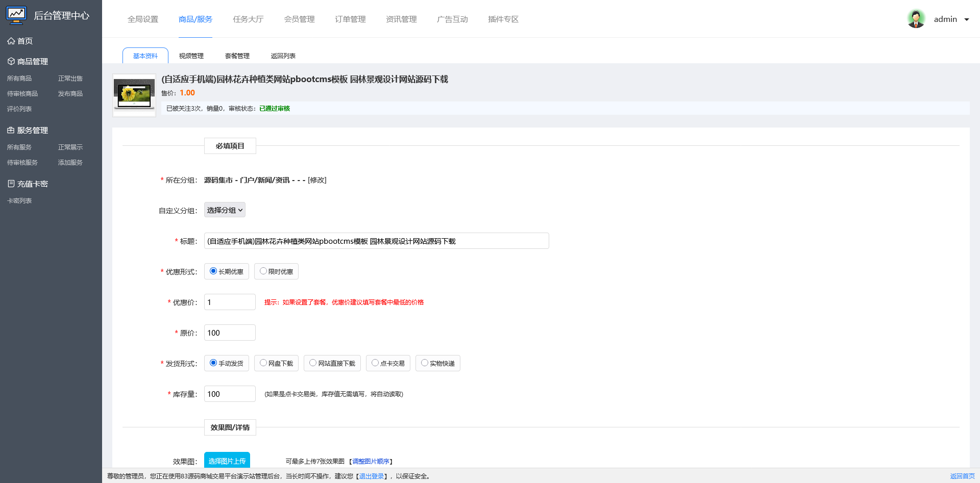Select the 点卡交易 delivery option

coord(375,363)
